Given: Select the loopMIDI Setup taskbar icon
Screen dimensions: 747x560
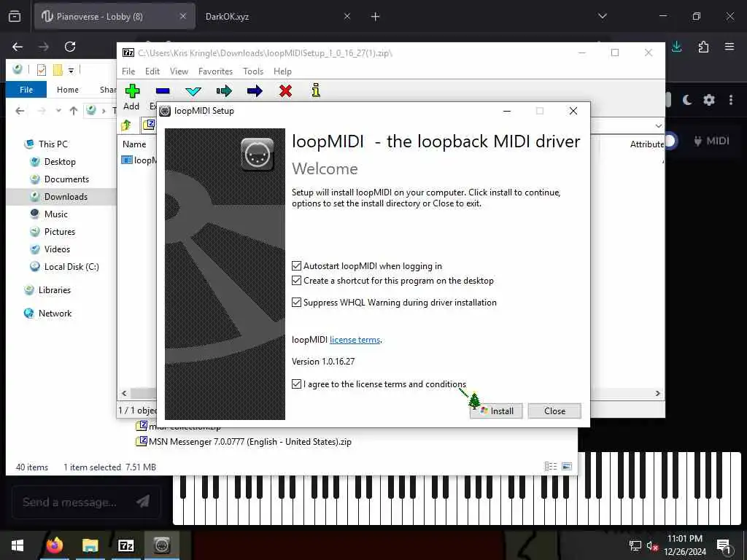Looking at the screenshot, I should click(x=162, y=545).
